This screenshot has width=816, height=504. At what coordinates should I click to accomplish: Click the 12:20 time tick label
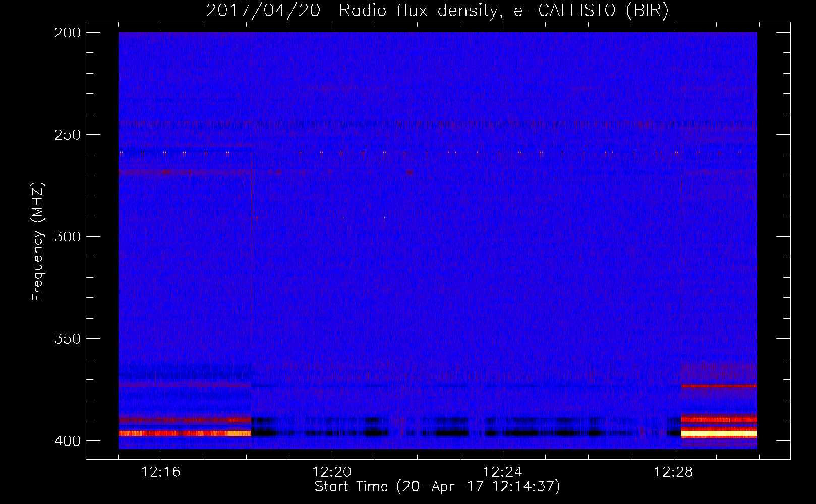332,472
